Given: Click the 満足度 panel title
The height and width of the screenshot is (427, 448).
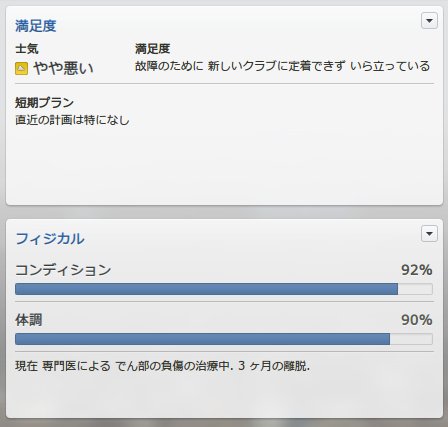Looking at the screenshot, I should (x=36, y=26).
